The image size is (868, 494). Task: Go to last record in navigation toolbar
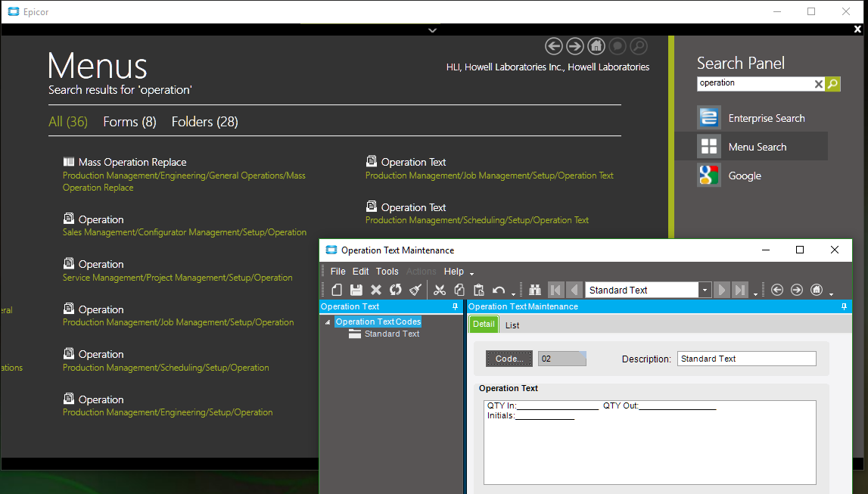740,290
